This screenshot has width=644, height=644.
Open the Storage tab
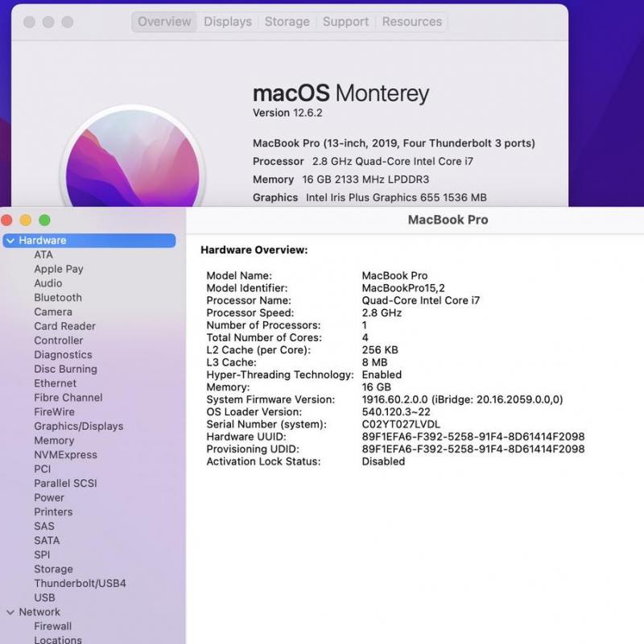[x=287, y=22]
